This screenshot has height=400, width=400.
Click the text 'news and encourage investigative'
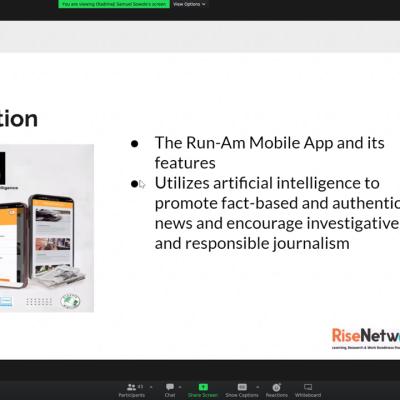[277, 223]
